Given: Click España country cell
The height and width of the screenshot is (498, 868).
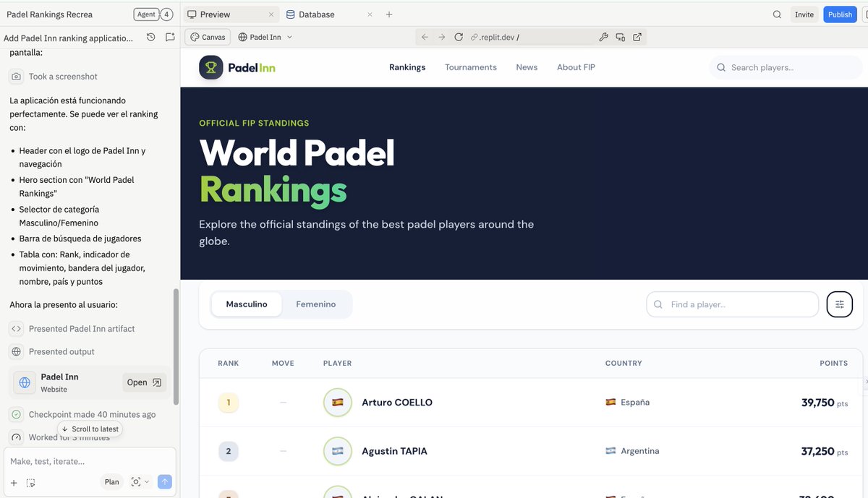Looking at the screenshot, I should (x=628, y=403).
